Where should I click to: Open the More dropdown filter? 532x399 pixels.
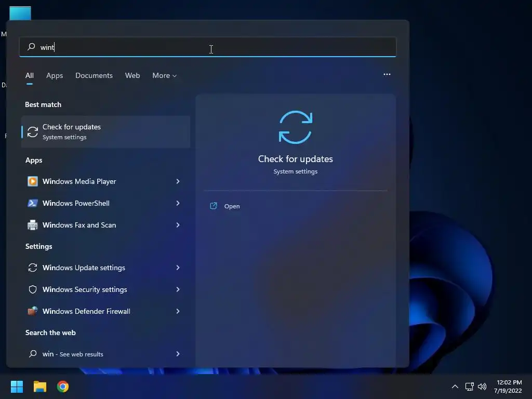(x=165, y=75)
